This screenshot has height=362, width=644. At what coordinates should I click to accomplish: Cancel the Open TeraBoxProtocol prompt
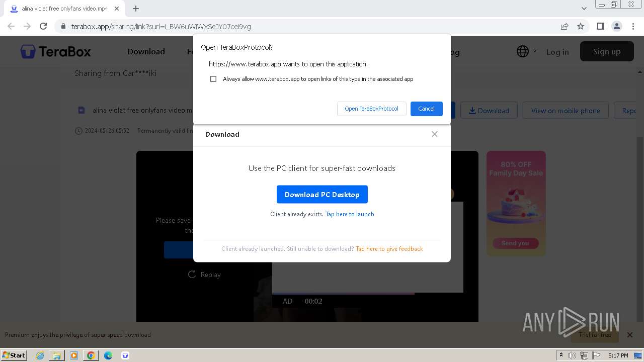coord(426,109)
